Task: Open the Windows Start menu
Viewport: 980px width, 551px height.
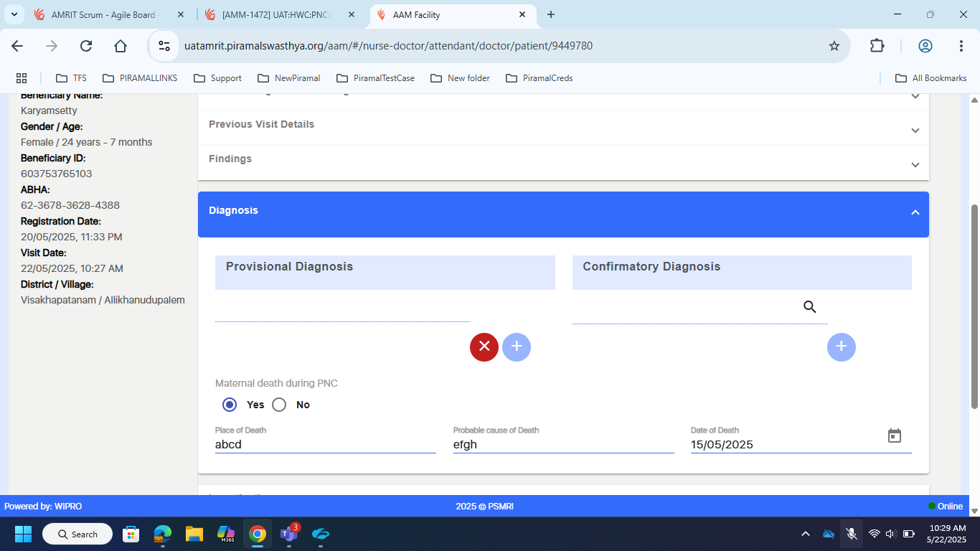Action: coord(24,534)
